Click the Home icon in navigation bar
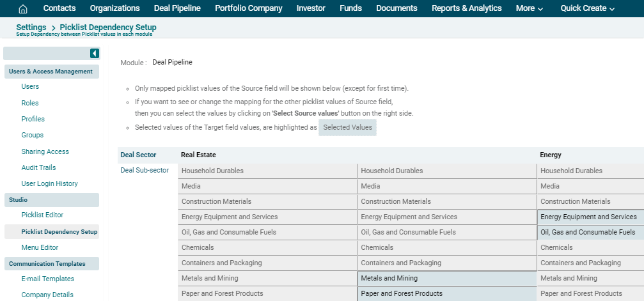The height and width of the screenshot is (301, 644). pos(23,8)
